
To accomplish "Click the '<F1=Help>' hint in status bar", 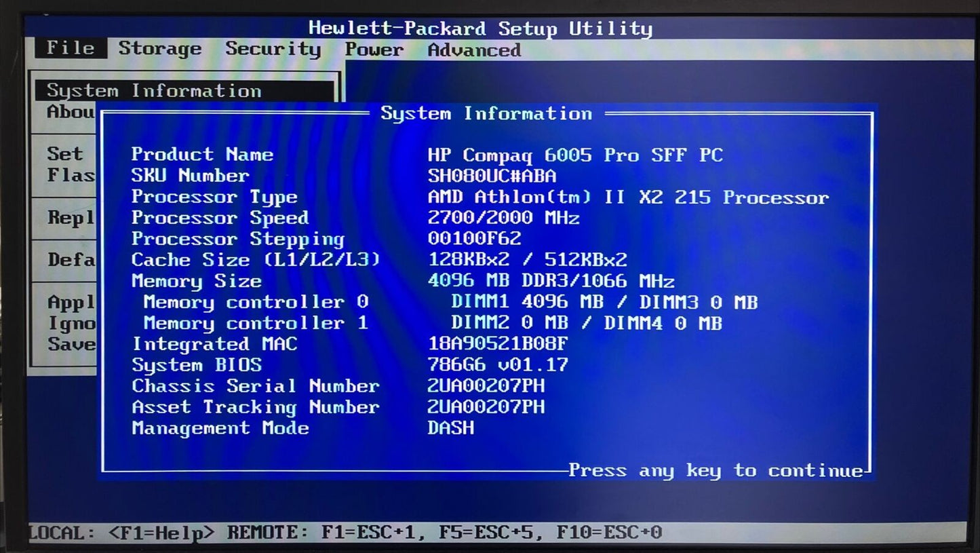I will pyautogui.click(x=161, y=533).
